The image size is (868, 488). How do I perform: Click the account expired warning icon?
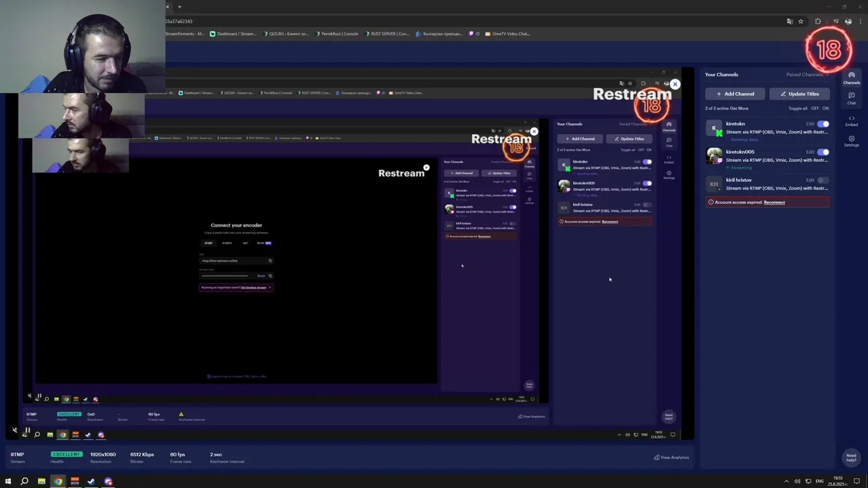pyautogui.click(x=711, y=202)
